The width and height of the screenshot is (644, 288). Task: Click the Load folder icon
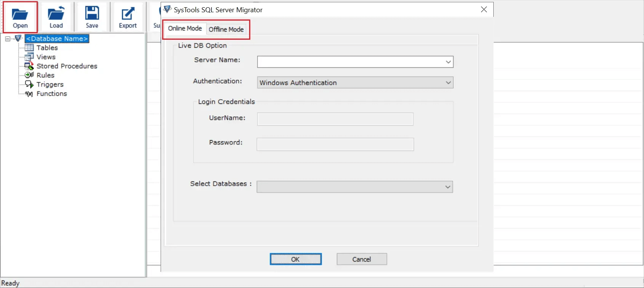click(56, 15)
